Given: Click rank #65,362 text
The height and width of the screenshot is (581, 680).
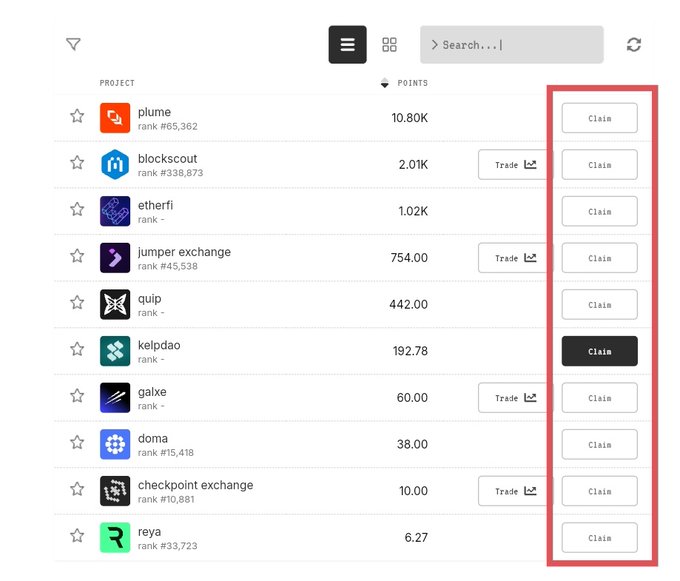Looking at the screenshot, I should click(x=168, y=126).
